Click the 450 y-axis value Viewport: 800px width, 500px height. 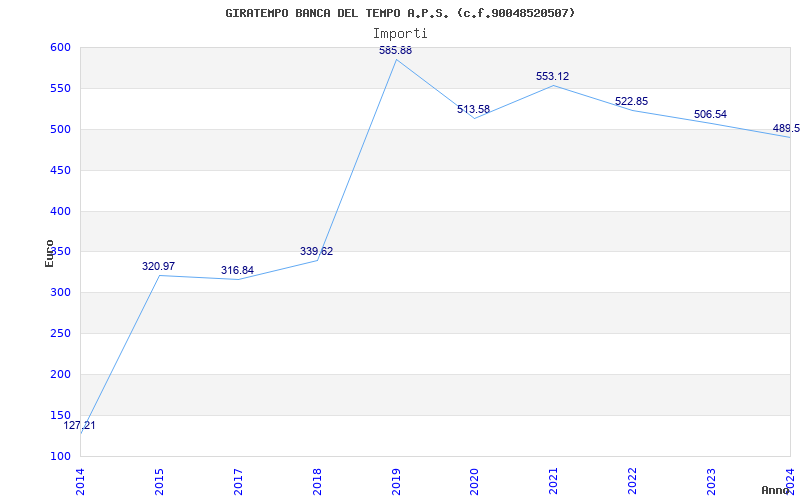tap(60, 170)
